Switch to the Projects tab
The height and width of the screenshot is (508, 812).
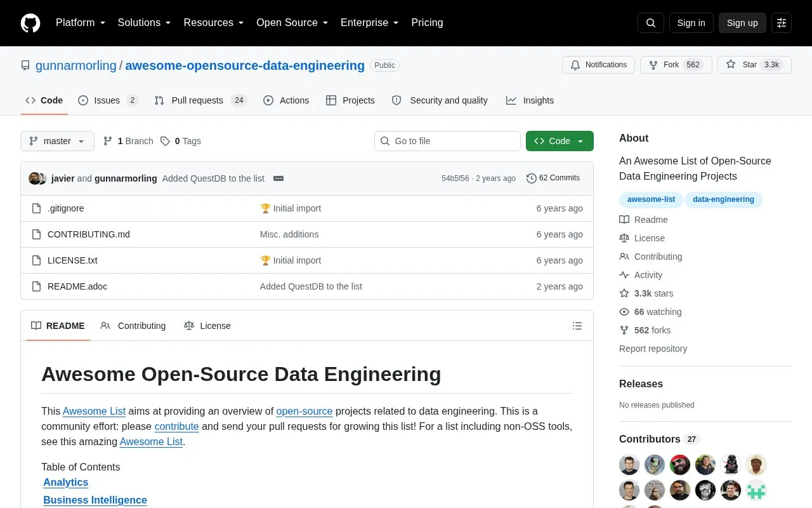tap(350, 100)
